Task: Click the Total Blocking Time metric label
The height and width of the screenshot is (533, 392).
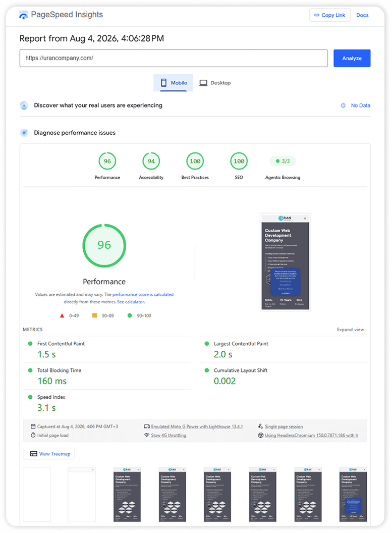Action: point(59,370)
